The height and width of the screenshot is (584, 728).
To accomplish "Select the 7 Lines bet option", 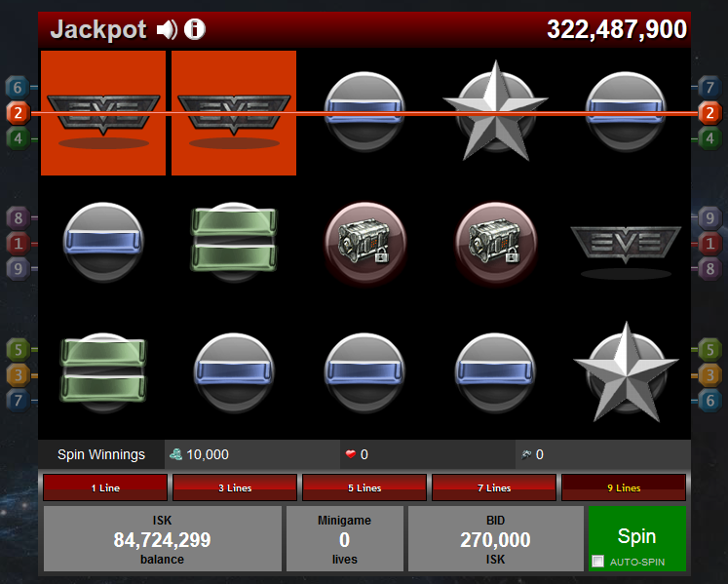I will [x=494, y=487].
